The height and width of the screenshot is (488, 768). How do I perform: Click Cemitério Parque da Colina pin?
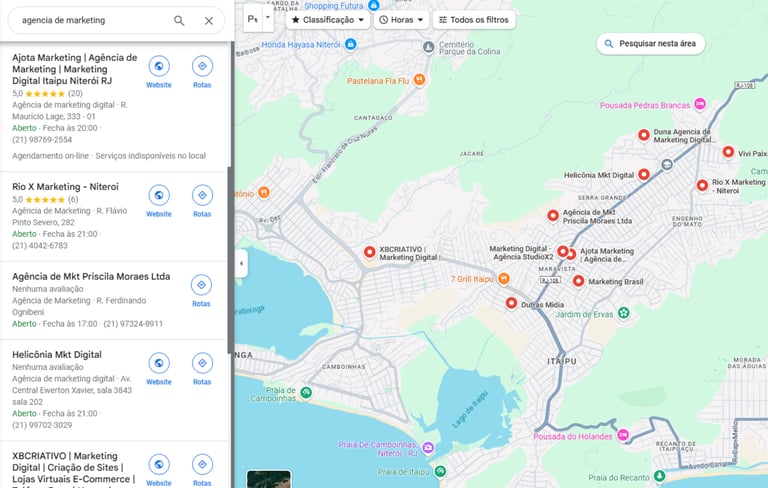click(429, 47)
